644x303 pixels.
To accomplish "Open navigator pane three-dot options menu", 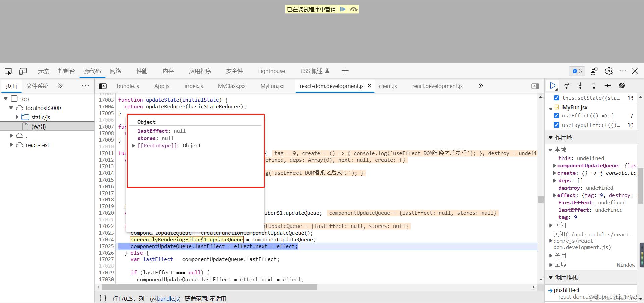I will [x=85, y=86].
